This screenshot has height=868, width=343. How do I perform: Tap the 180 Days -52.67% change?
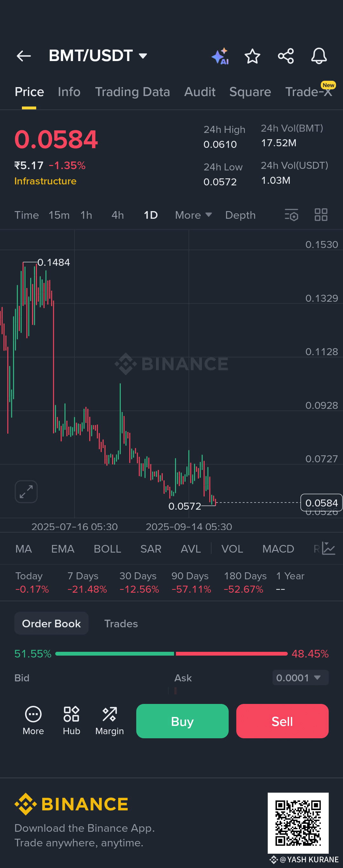(x=245, y=582)
